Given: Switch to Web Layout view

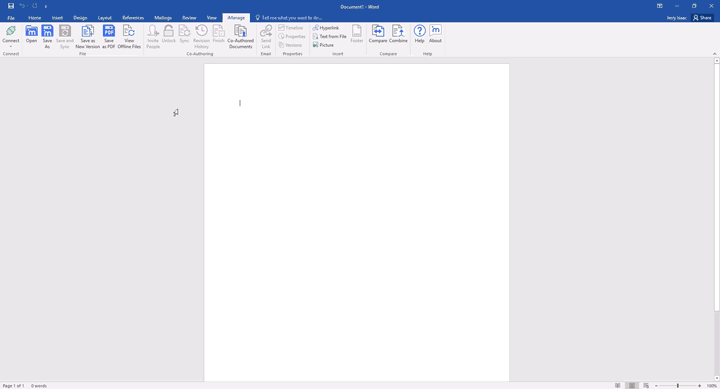Looking at the screenshot, I should [x=646, y=386].
